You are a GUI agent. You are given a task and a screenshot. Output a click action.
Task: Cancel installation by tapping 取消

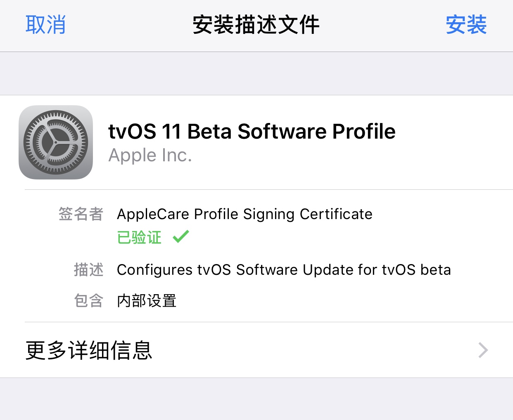pyautogui.click(x=45, y=25)
